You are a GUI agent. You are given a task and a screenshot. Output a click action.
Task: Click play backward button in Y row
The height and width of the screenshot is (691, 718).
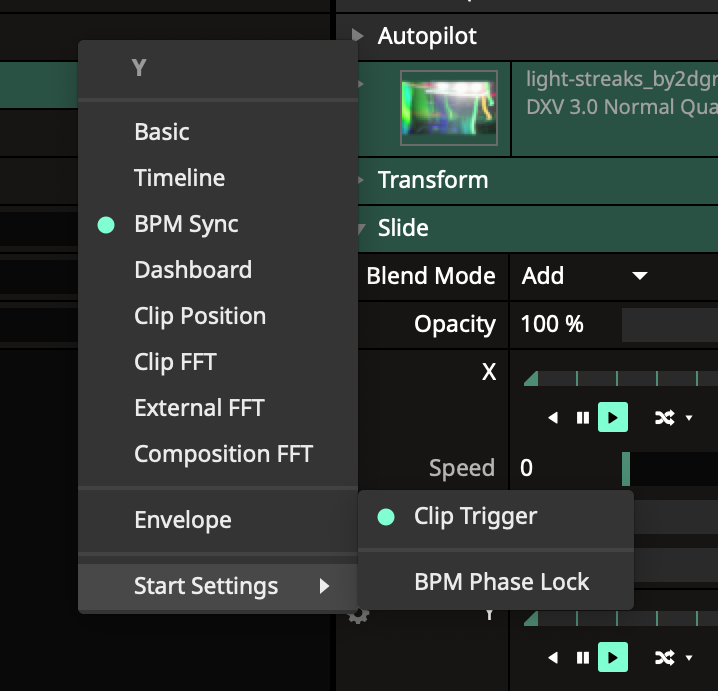point(553,658)
